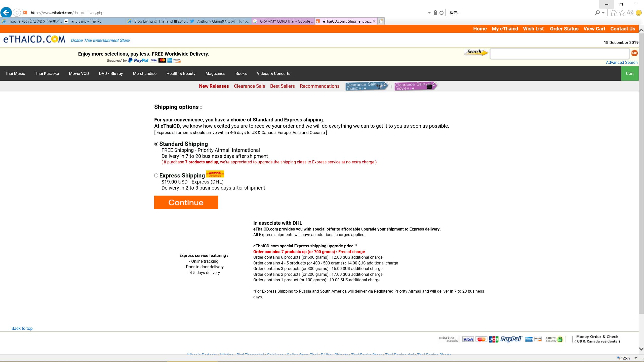Open the Thai Karaoke menu
Image resolution: width=644 pixels, height=362 pixels.
pyautogui.click(x=47, y=73)
